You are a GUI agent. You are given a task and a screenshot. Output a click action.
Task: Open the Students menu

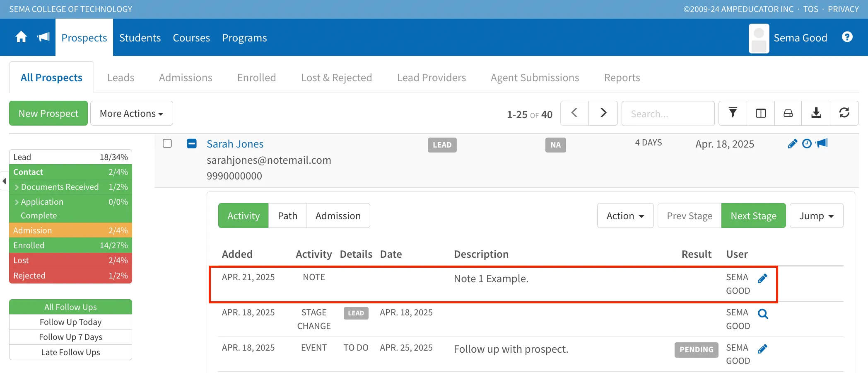140,38
